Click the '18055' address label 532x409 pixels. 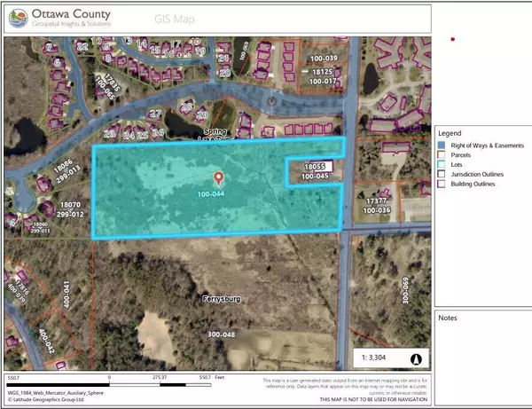point(315,167)
